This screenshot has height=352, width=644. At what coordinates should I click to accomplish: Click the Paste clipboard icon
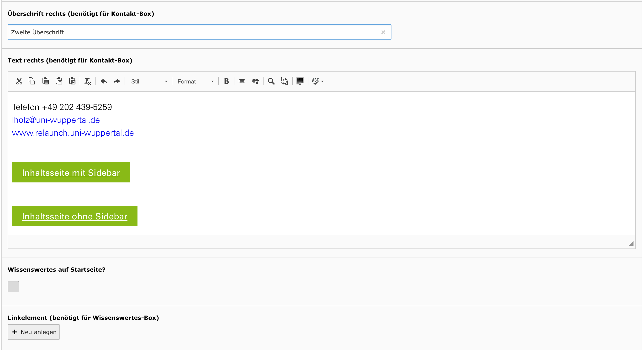pos(46,81)
